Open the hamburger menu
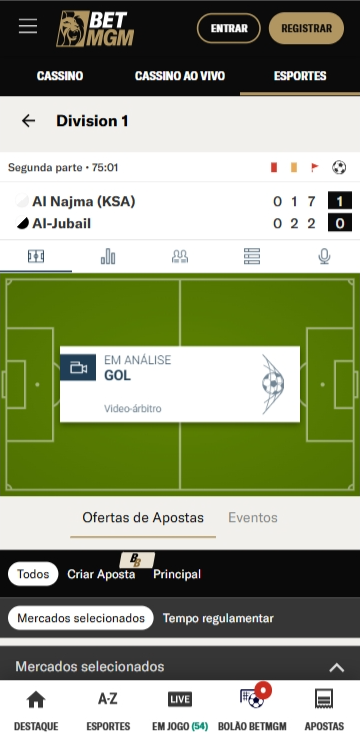This screenshot has width=360, height=740. pyautogui.click(x=28, y=26)
